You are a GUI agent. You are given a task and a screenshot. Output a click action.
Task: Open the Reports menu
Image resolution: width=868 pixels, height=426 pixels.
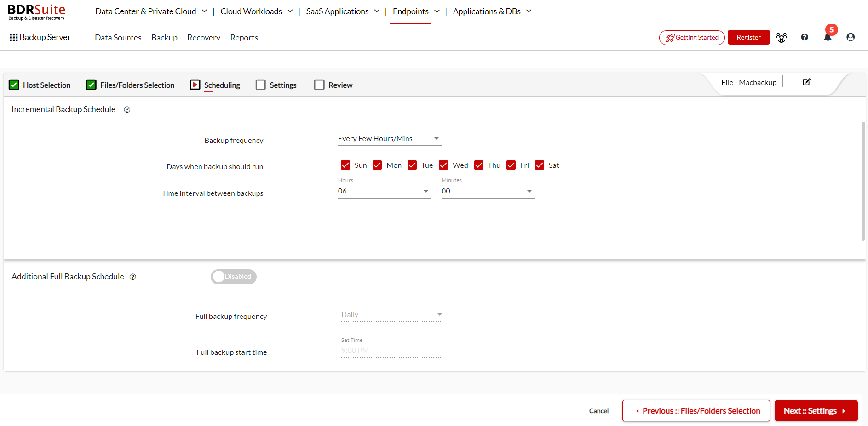point(244,38)
